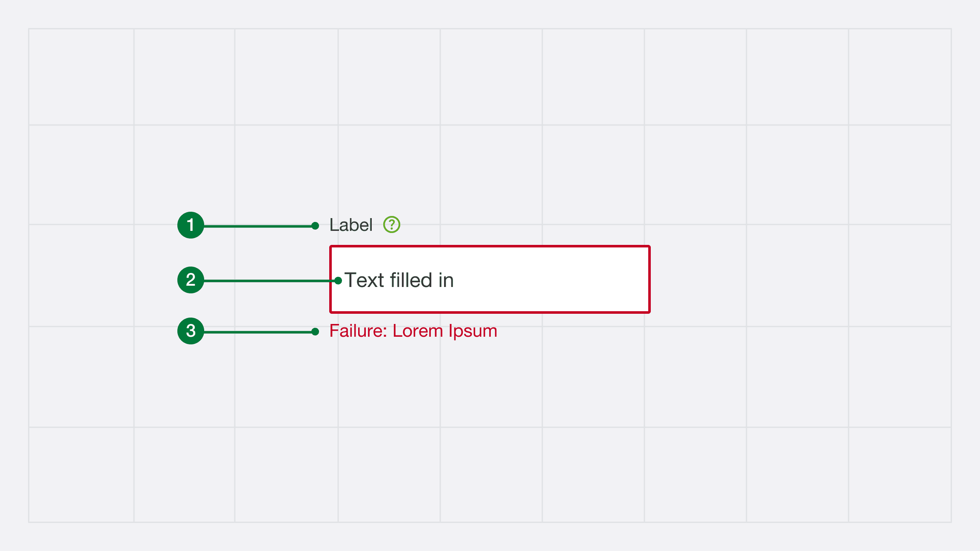Select the number 2 annotation badge
980x551 pixels.
tap(191, 280)
